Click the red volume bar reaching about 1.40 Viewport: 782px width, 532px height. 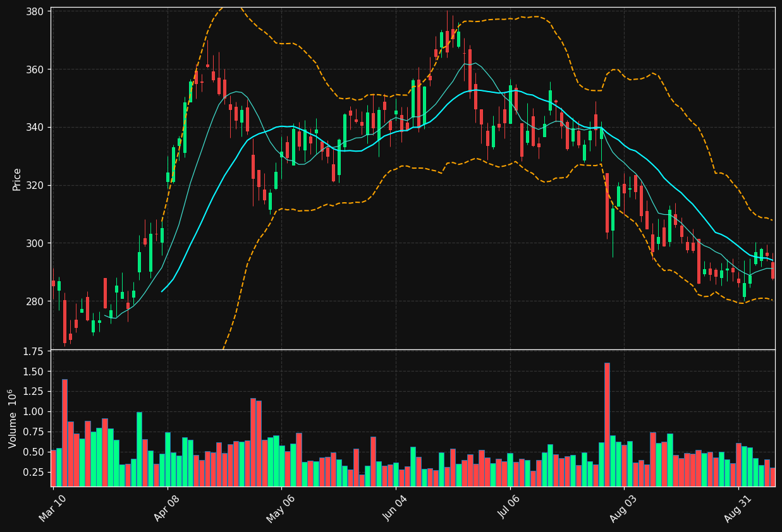(x=64, y=433)
